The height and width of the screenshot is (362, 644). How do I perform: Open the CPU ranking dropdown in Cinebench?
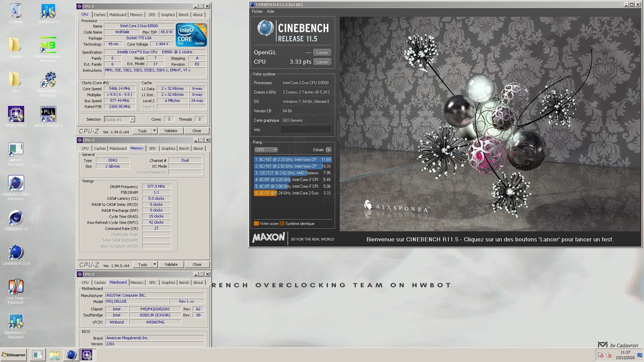266,150
